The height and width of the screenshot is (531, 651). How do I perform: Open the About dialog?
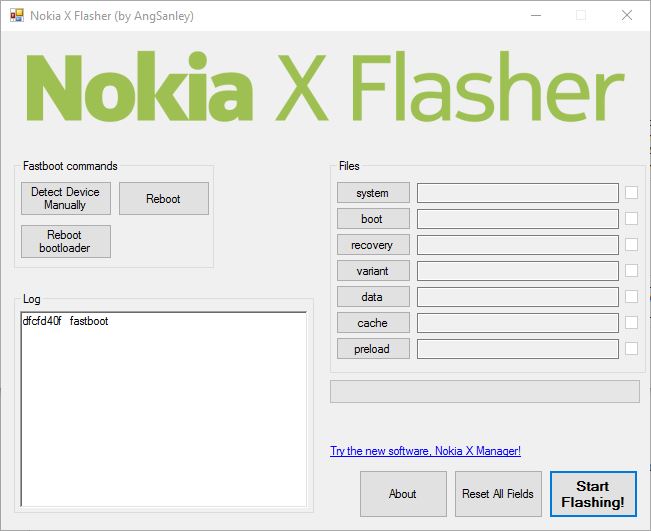tap(403, 494)
